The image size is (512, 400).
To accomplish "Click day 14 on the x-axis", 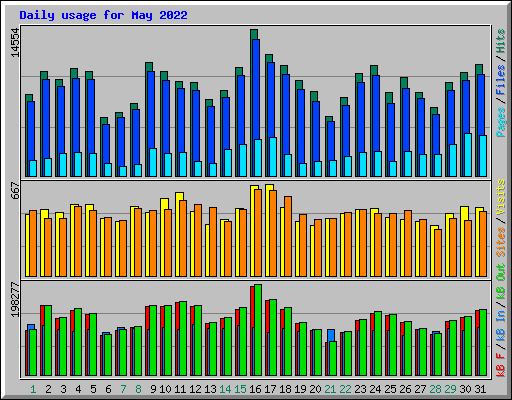I will (225, 389).
